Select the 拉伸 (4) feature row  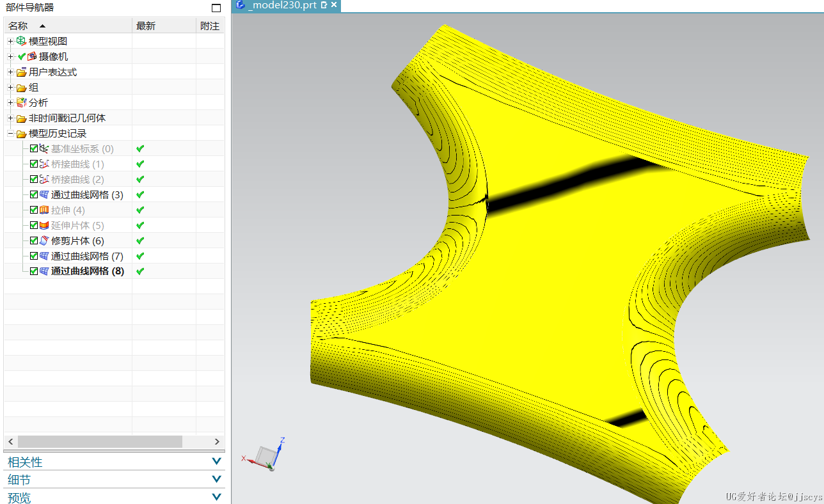(115, 210)
